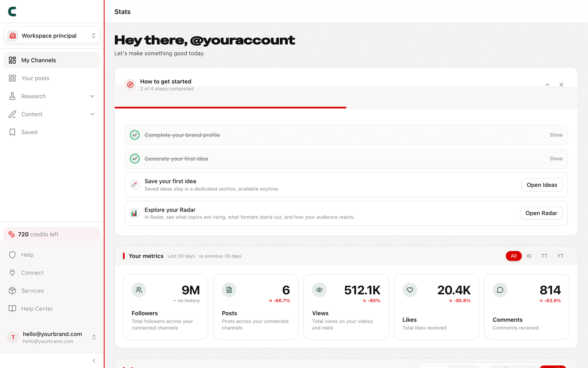The width and height of the screenshot is (588, 368).
Task: Click the Saved bookmark icon
Action: pos(12,132)
